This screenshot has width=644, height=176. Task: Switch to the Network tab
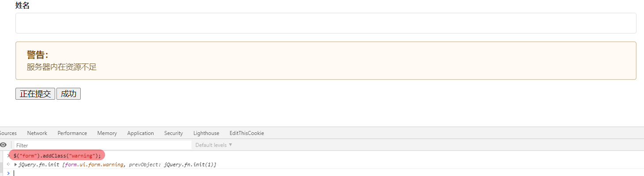[x=37, y=133]
